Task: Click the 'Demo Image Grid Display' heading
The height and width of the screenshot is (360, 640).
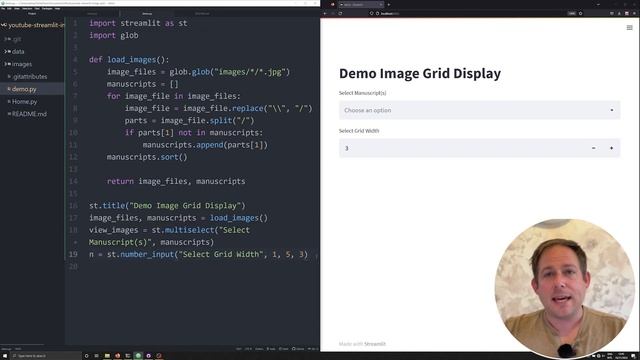Action: [420, 73]
